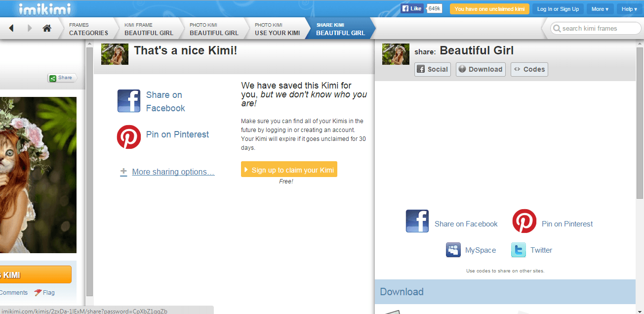Click the kimi thumbnail beside share title
This screenshot has width=644, height=314.
(396, 54)
